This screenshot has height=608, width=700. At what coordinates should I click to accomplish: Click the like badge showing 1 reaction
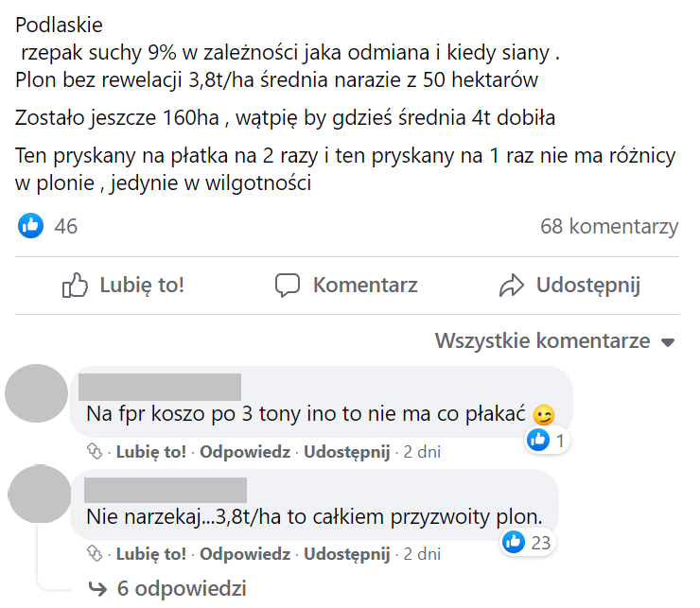[x=547, y=440]
